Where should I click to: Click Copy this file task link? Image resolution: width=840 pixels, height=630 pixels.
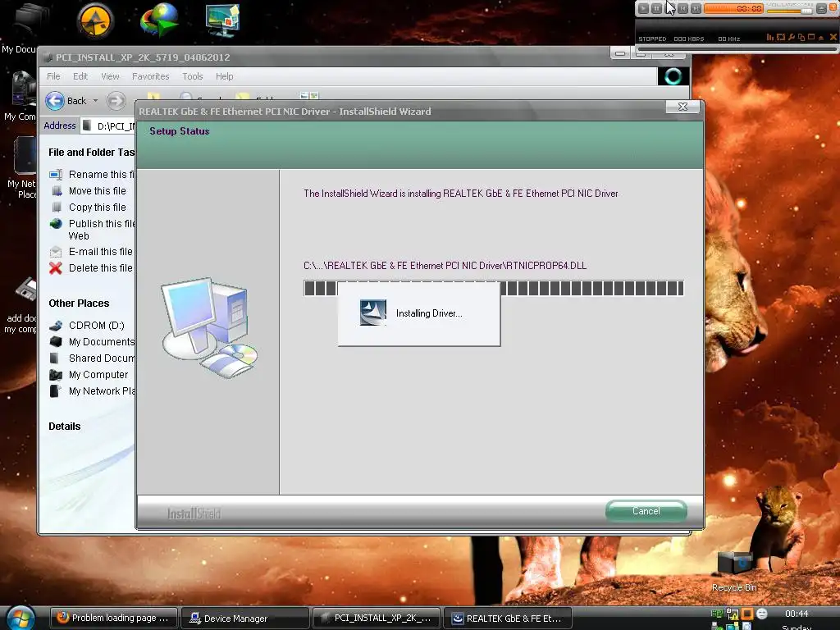pos(98,208)
